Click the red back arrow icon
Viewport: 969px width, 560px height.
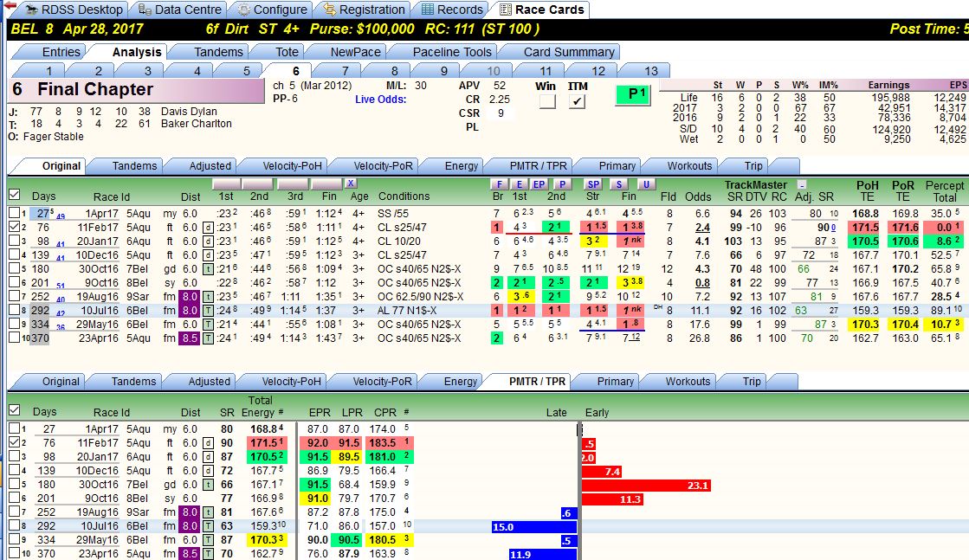(10, 5)
